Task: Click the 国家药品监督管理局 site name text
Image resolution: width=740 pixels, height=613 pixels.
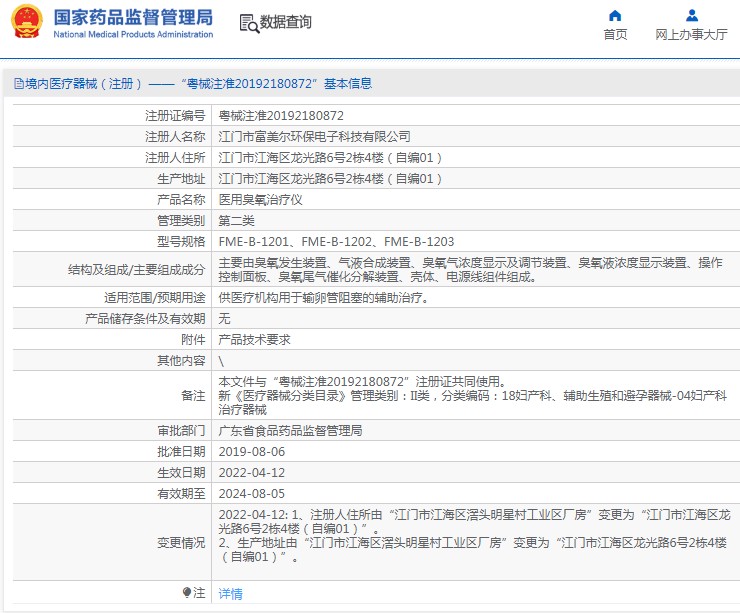Action: [x=132, y=17]
